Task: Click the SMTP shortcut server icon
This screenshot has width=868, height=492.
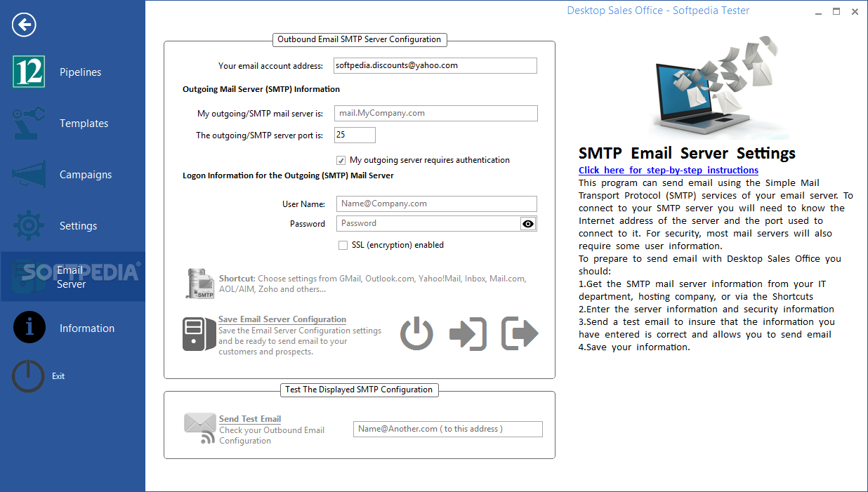Action: tap(199, 284)
